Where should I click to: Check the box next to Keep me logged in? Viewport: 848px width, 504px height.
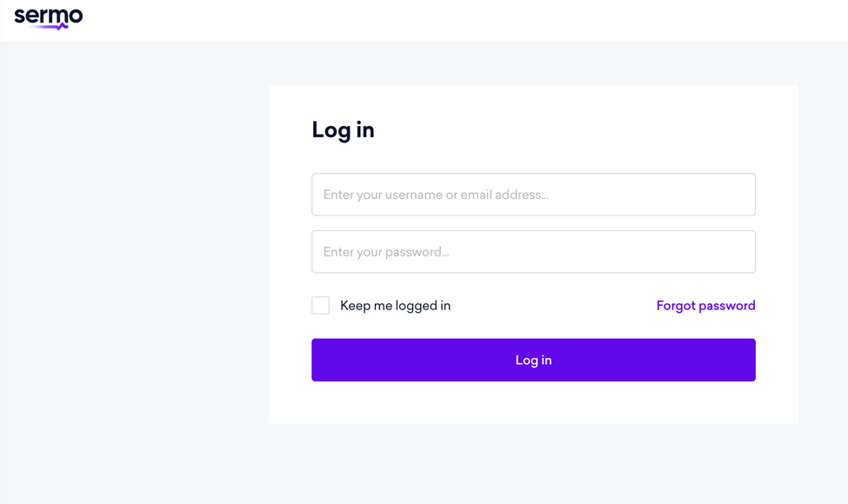click(320, 305)
